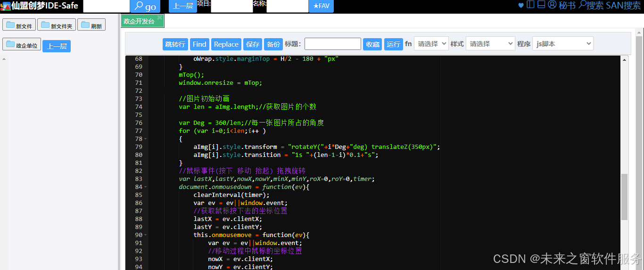The height and width of the screenshot is (270, 644).
Task: Toggle the side-by-side split layout icon
Action: (530, 5)
